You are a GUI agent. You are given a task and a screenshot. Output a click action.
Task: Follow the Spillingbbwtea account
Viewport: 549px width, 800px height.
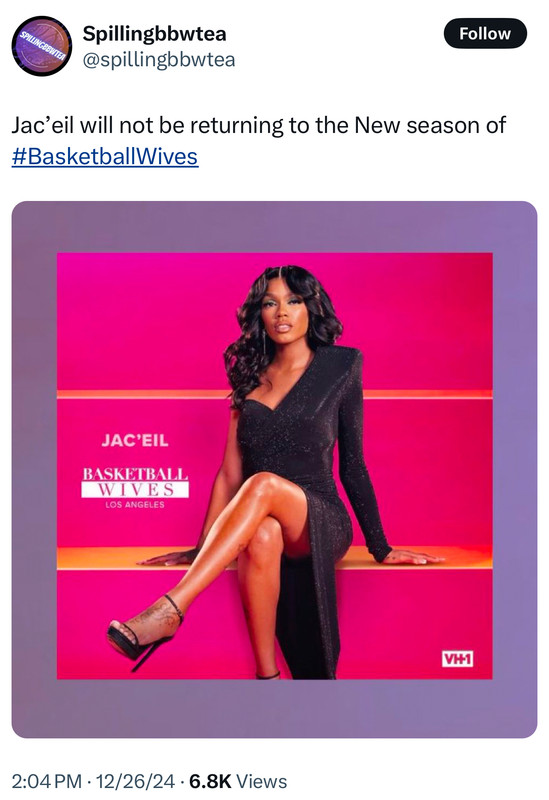485,34
